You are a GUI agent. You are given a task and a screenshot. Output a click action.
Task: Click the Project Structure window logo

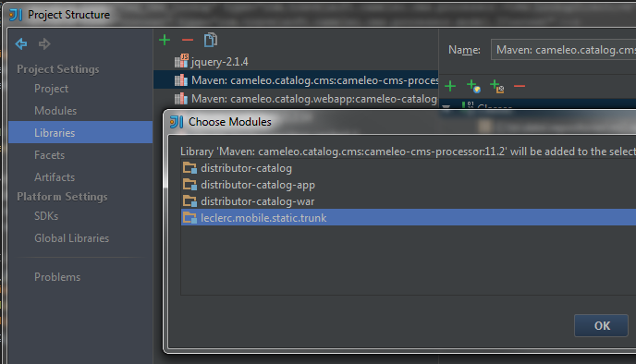coord(16,15)
